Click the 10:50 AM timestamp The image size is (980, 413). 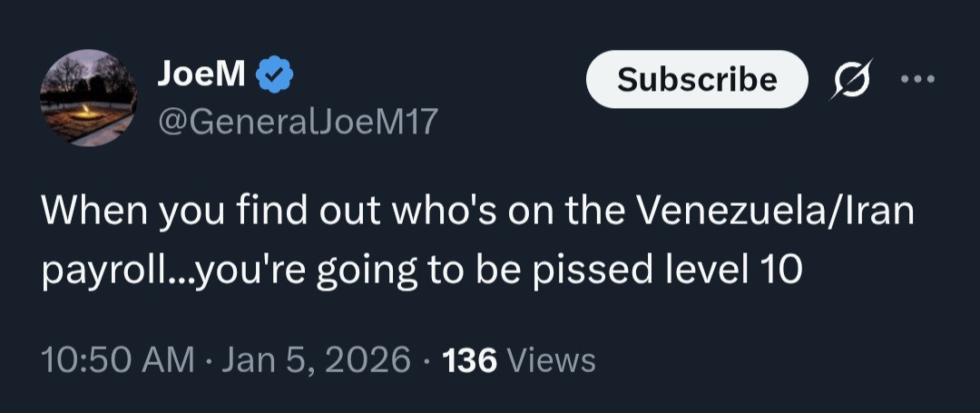tap(118, 360)
